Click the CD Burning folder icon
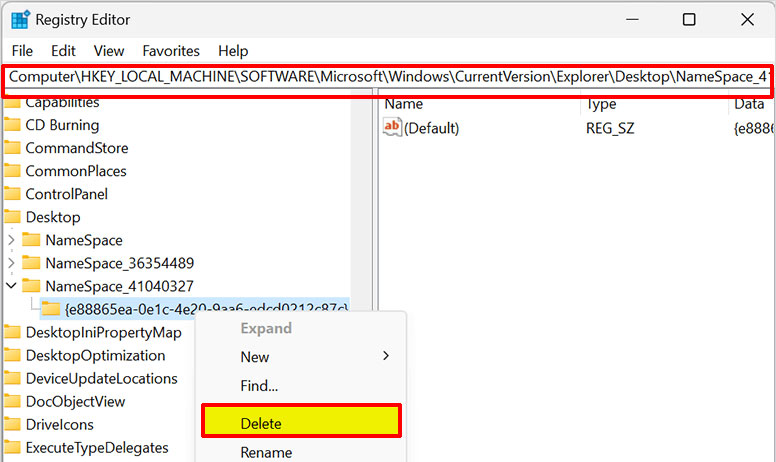The image size is (776, 462). coord(12,124)
